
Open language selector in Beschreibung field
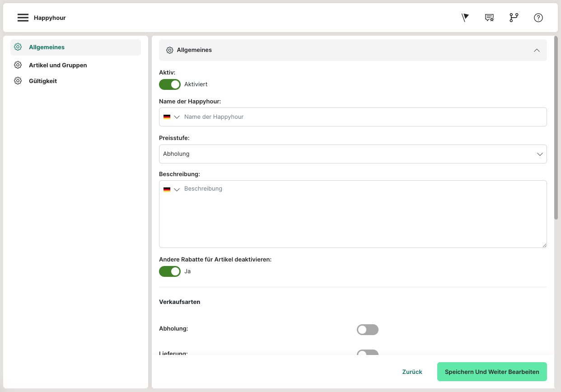tap(171, 190)
